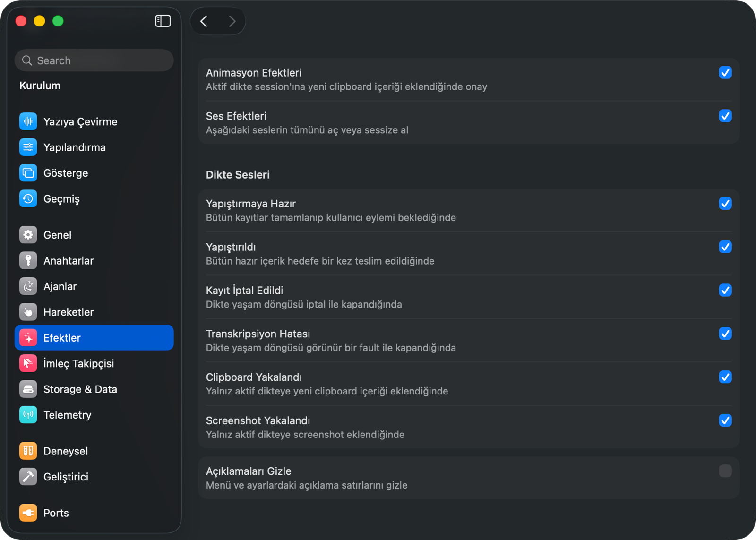The width and height of the screenshot is (756, 540).
Task: Select the Hareketler hand icon
Action: point(28,312)
